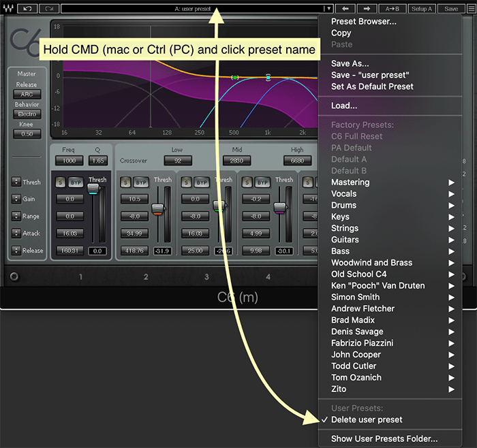This screenshot has height=448, width=477.
Task: Load previous preset with left arrow
Action: click(345, 9)
